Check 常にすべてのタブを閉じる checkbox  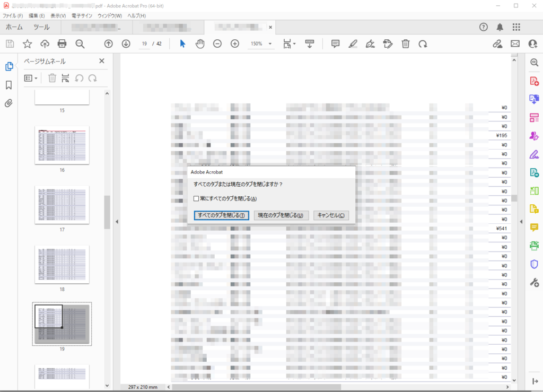196,198
